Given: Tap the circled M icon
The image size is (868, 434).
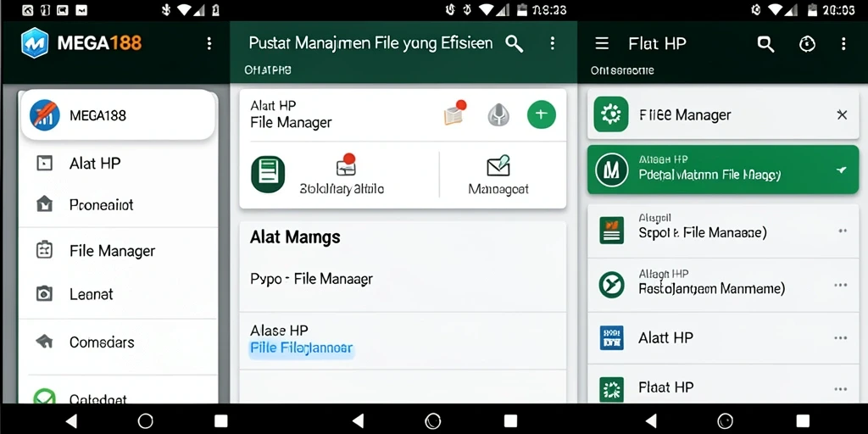Looking at the screenshot, I should 611,170.
